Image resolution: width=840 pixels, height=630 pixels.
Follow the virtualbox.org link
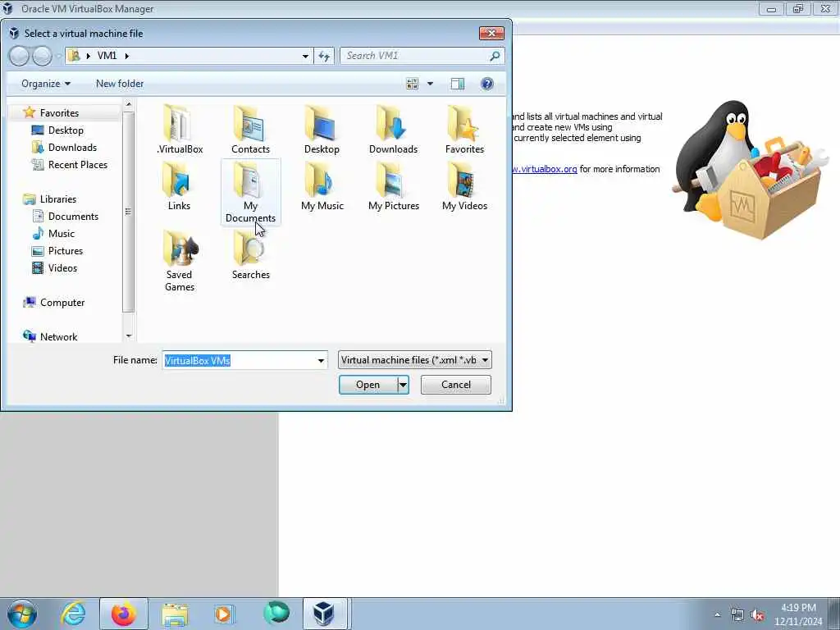click(545, 169)
